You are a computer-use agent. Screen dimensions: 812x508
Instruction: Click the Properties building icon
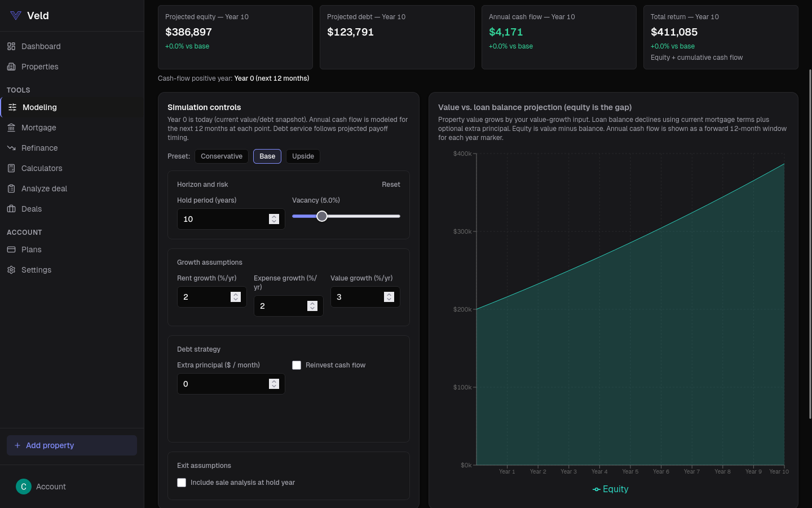click(x=11, y=67)
